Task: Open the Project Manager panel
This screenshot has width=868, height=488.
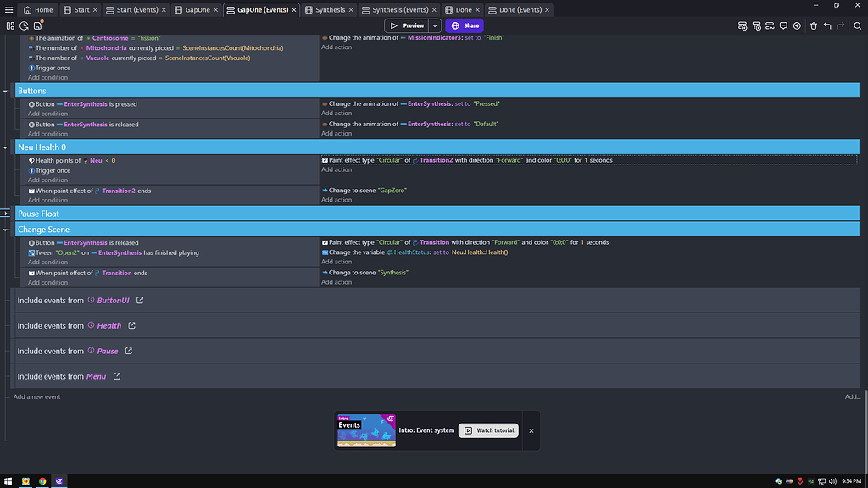Action: click(x=10, y=25)
